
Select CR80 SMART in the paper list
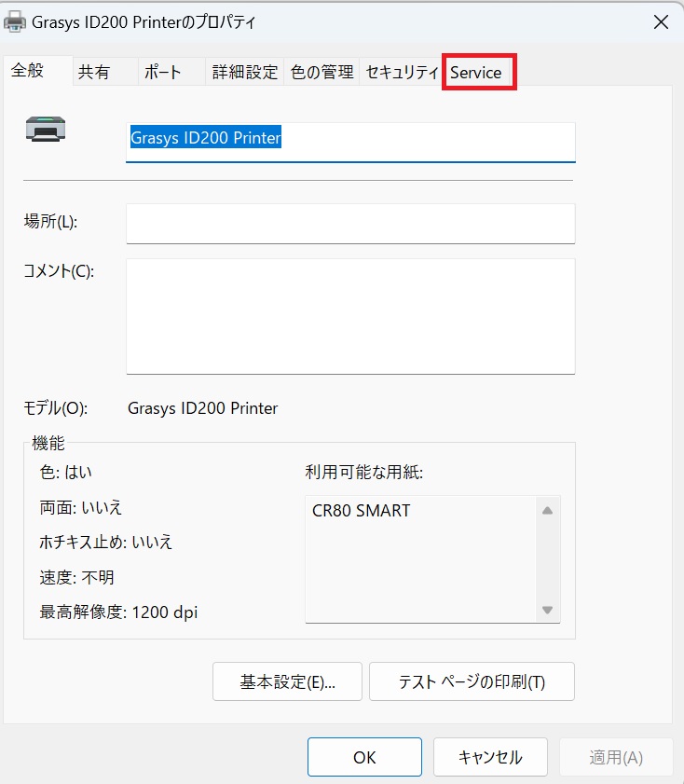pos(362,511)
